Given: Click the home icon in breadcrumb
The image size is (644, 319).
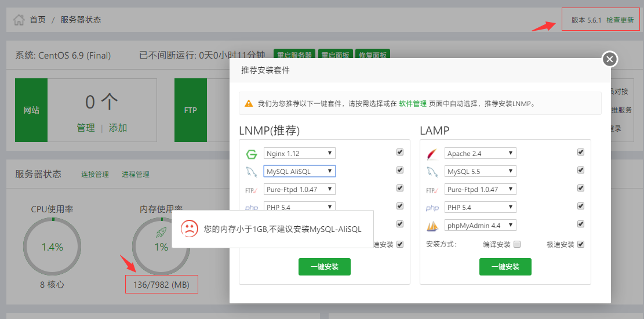Looking at the screenshot, I should tap(19, 20).
